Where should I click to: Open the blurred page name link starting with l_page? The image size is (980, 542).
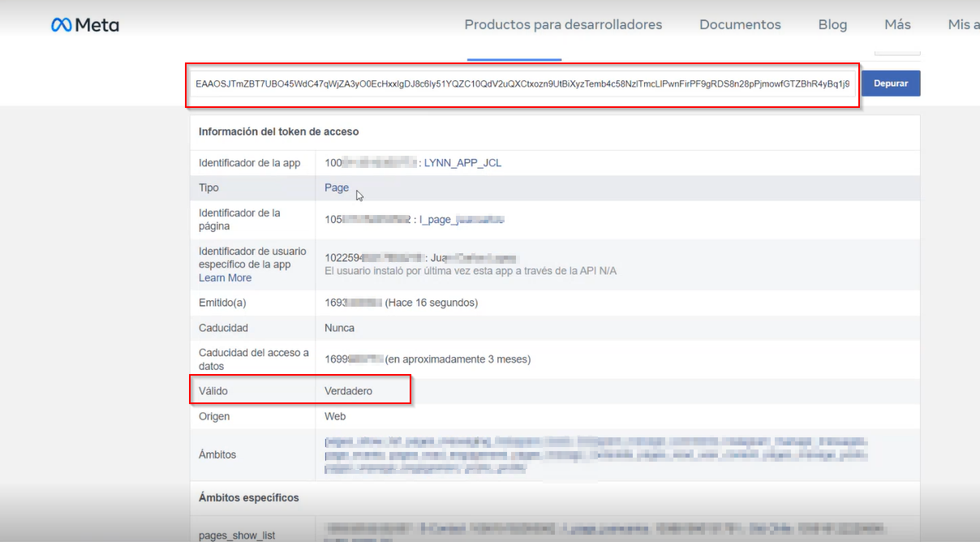pos(462,219)
